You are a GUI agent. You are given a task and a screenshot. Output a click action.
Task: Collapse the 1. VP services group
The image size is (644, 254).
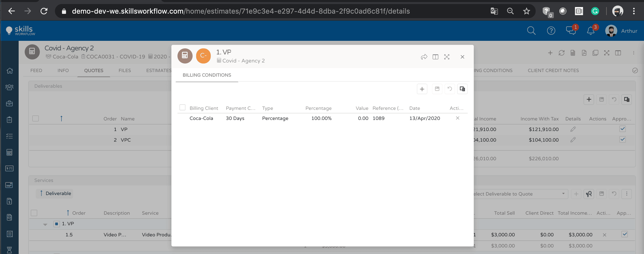click(x=45, y=224)
